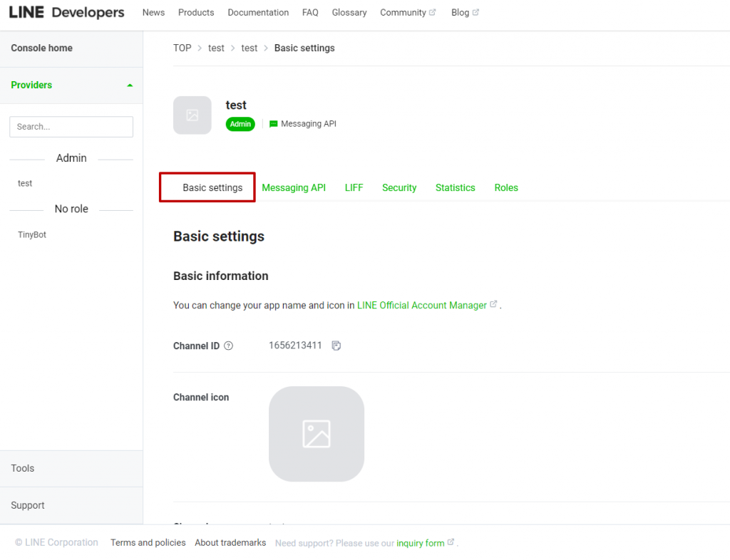730x560 pixels.
Task: Click the channel placeholder icon thumbnail
Action: pyautogui.click(x=192, y=115)
